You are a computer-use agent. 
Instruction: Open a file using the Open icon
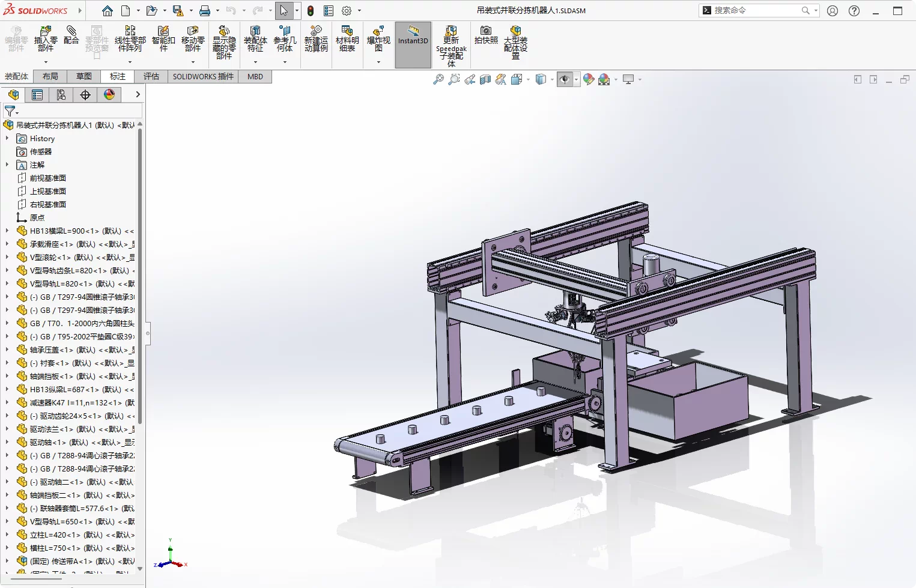click(x=151, y=11)
